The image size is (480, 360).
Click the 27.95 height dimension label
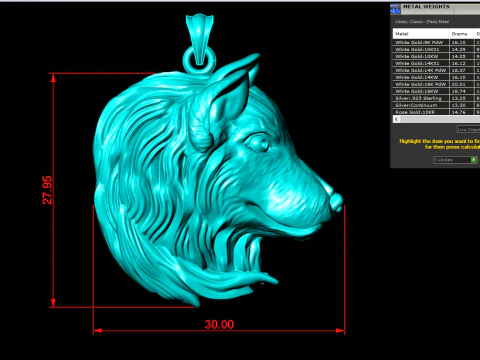(47, 190)
